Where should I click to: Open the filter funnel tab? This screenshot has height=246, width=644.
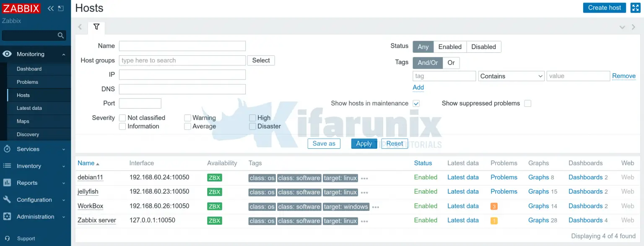[96, 26]
